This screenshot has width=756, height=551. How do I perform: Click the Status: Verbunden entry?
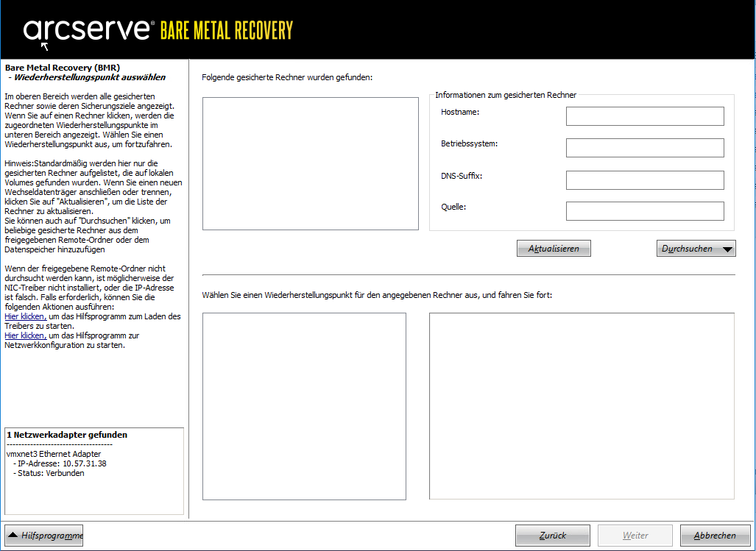[x=49, y=473]
